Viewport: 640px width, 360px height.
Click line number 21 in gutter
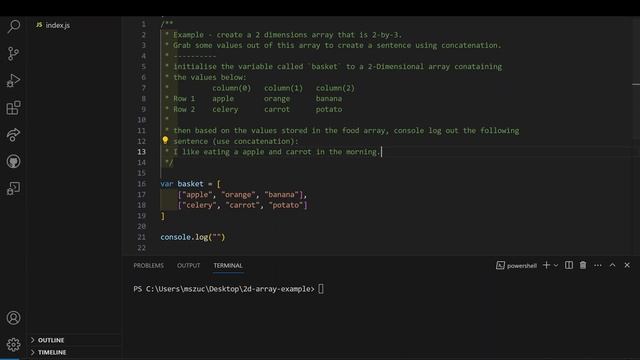coord(141,237)
